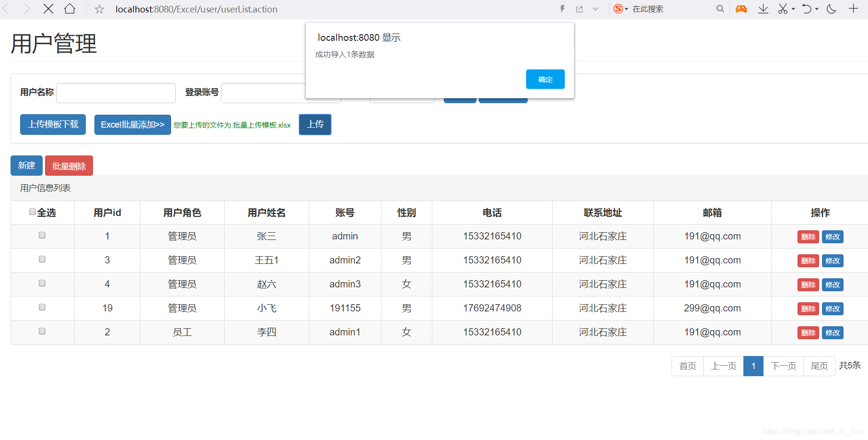This screenshot has width=868, height=440.
Task: Edit user 王五1 with 修改 button
Action: 833,261
